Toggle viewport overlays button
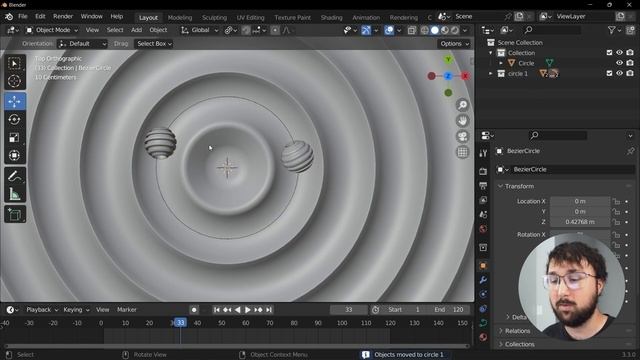This screenshot has height=360, width=640. (x=389, y=30)
